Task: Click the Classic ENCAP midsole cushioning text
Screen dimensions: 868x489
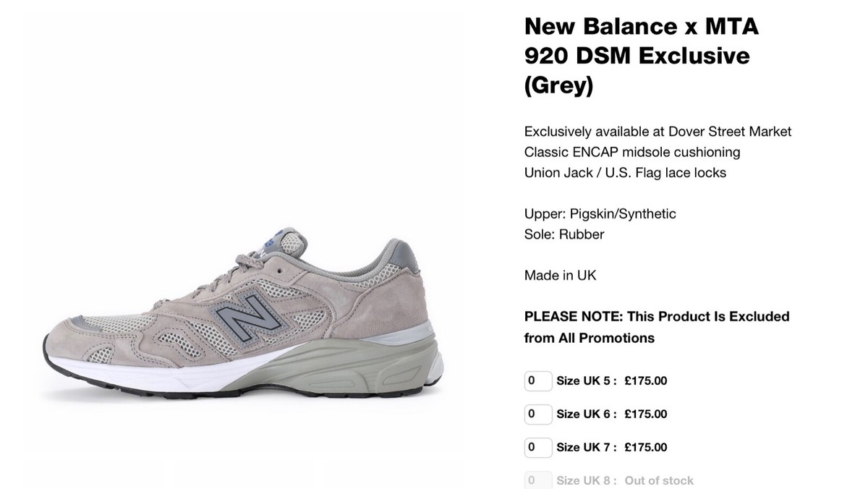Action: click(x=631, y=152)
